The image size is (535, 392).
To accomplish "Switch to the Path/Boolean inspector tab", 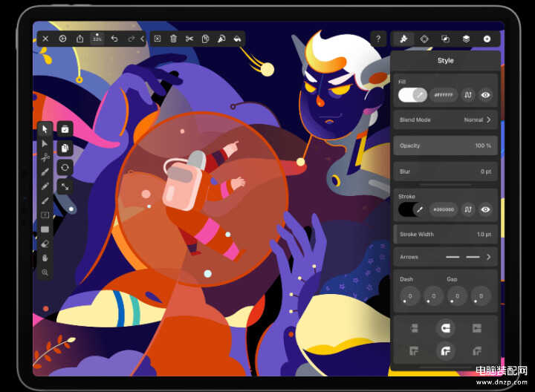I will click(445, 39).
